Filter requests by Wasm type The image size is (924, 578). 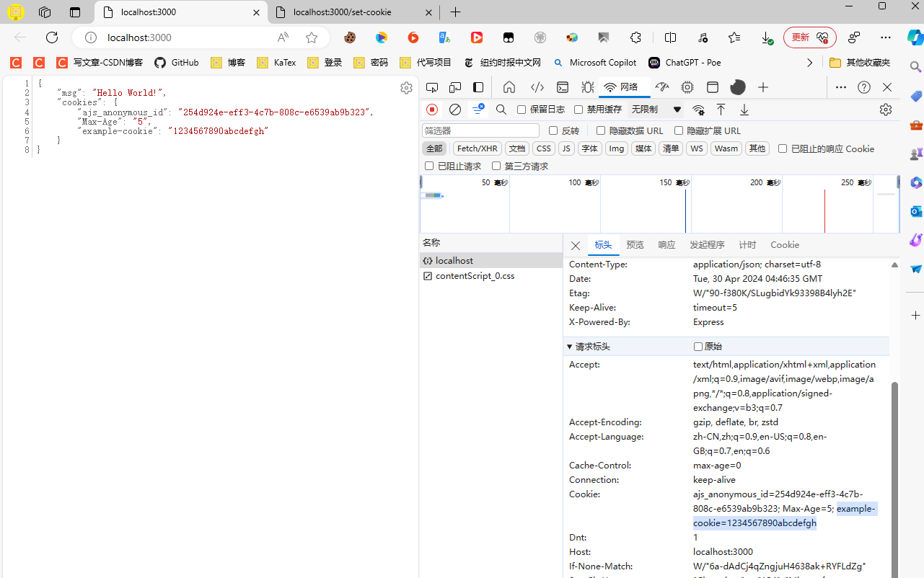coord(726,148)
